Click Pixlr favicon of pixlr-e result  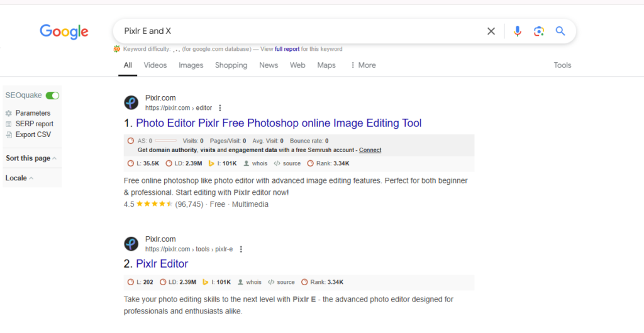point(131,244)
